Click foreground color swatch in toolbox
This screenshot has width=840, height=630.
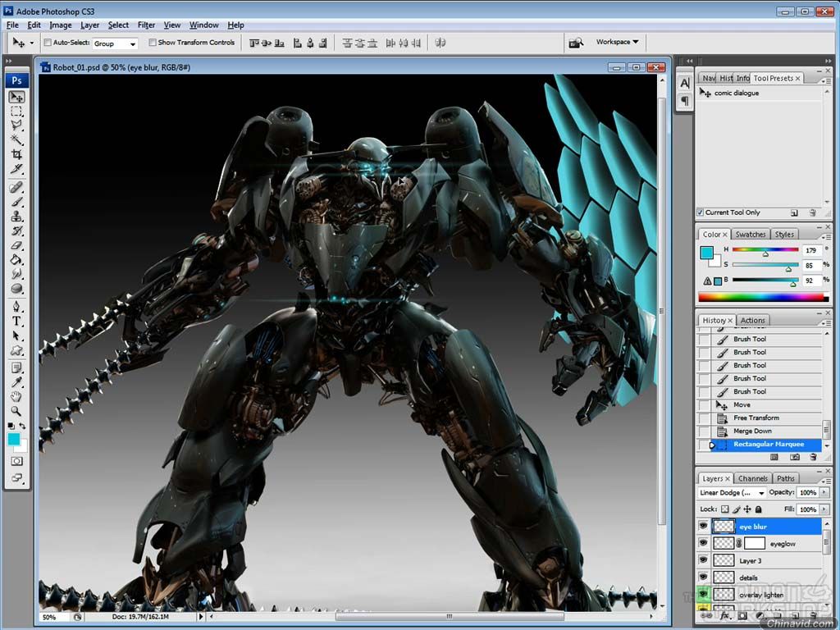click(13, 440)
